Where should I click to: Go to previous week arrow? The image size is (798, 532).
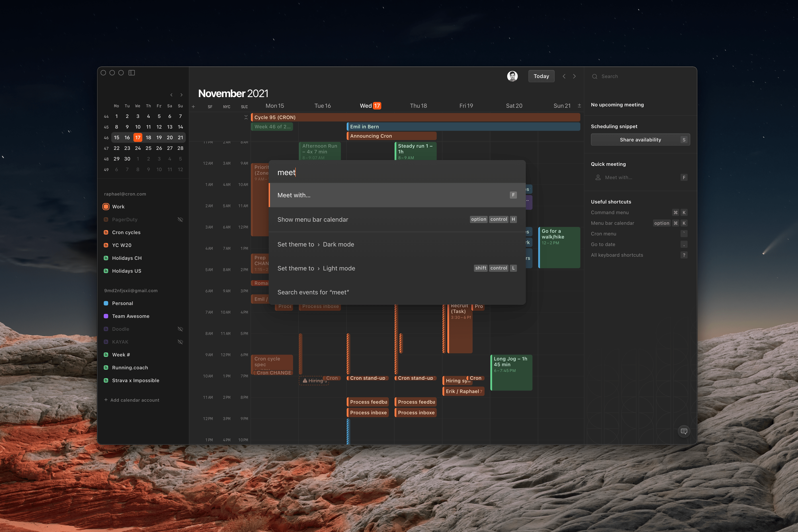click(564, 76)
